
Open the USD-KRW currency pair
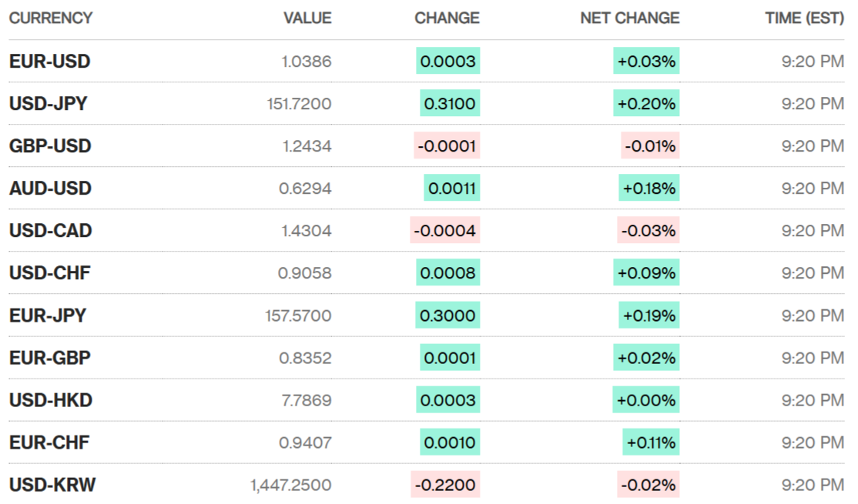(52, 485)
